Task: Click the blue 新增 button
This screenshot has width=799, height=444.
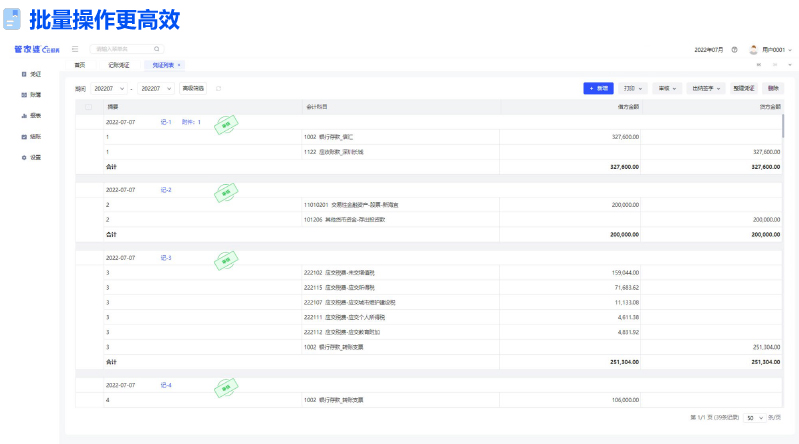Action: [x=598, y=89]
